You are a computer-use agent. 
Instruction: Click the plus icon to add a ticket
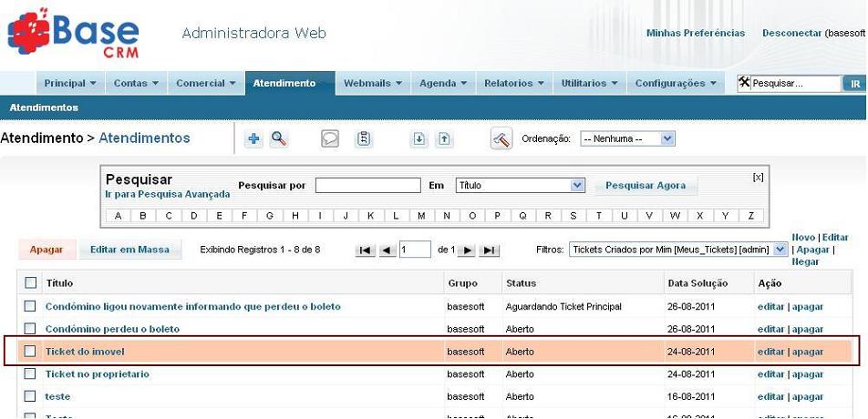[x=254, y=139]
